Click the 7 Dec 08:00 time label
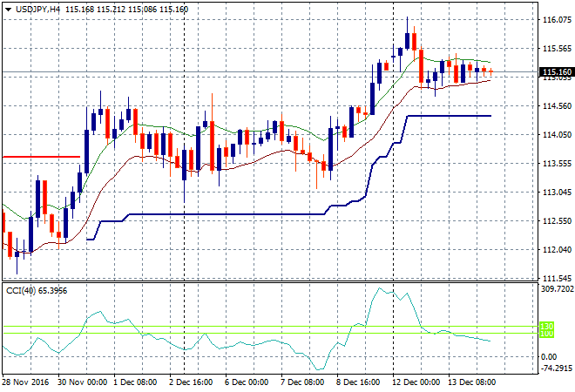Viewport: 575px width, 392px height. 302,382
